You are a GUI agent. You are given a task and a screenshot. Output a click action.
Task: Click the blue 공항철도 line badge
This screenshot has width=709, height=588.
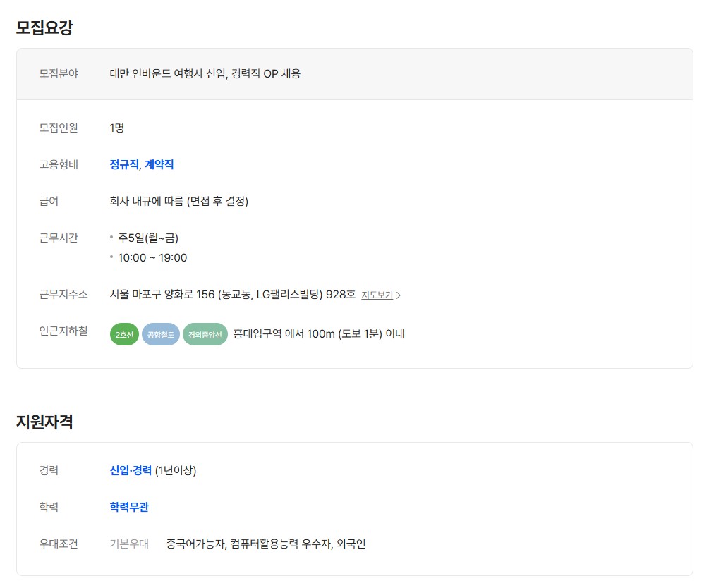[x=161, y=334]
